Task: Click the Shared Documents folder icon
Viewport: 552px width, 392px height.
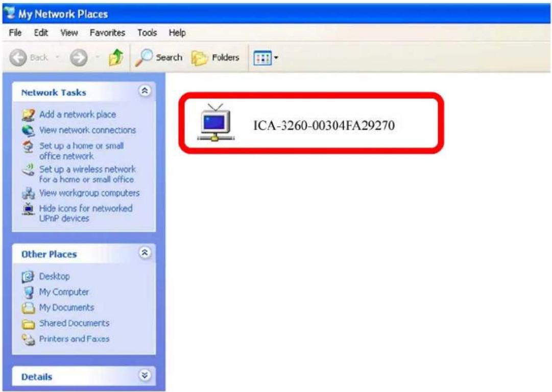Action: tap(28, 324)
